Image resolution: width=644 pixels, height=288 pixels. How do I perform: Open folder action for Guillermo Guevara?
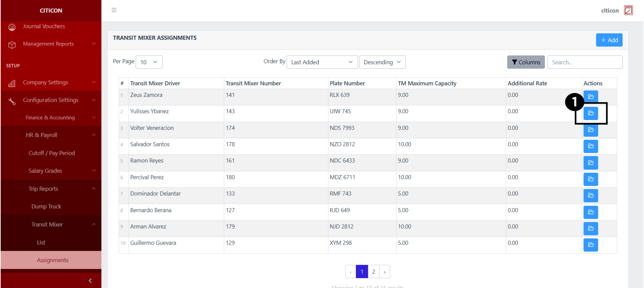[591, 245]
